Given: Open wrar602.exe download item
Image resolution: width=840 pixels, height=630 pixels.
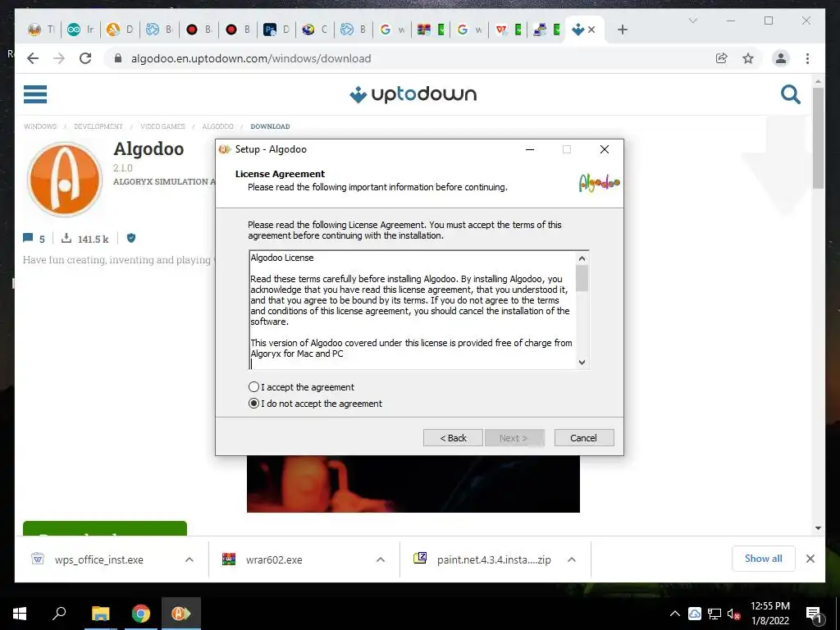Looking at the screenshot, I should [273, 559].
